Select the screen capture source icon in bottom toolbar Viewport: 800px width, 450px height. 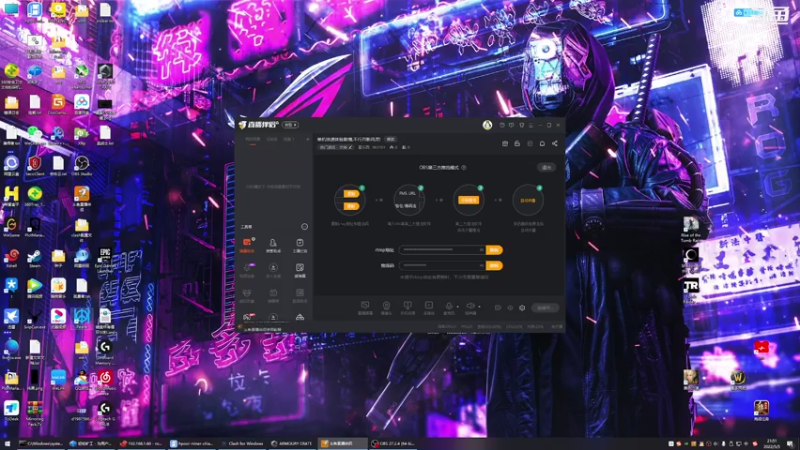365,306
